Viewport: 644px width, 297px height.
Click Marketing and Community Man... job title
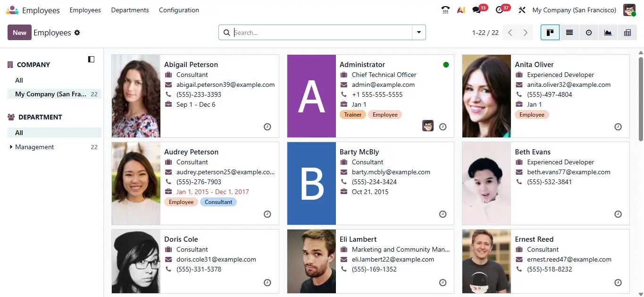(x=401, y=249)
